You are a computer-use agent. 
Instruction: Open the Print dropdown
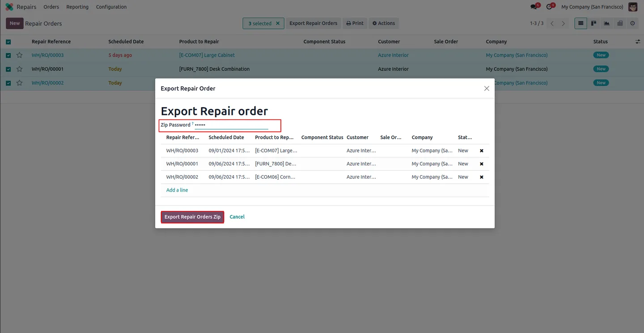[x=355, y=23]
